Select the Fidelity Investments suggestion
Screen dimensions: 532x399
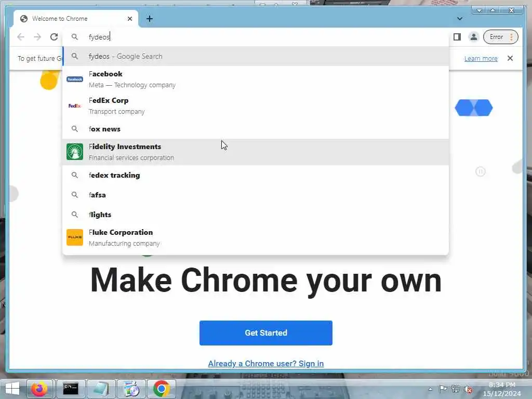[x=256, y=152]
